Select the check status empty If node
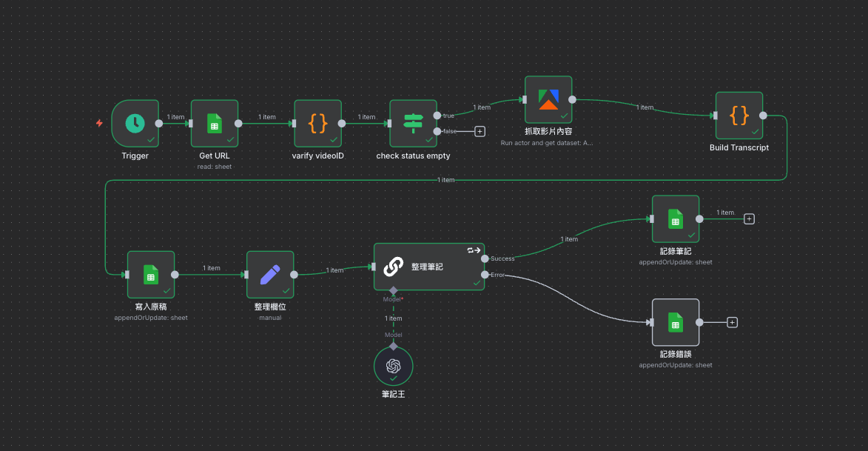This screenshot has height=451, width=868. pyautogui.click(x=412, y=124)
